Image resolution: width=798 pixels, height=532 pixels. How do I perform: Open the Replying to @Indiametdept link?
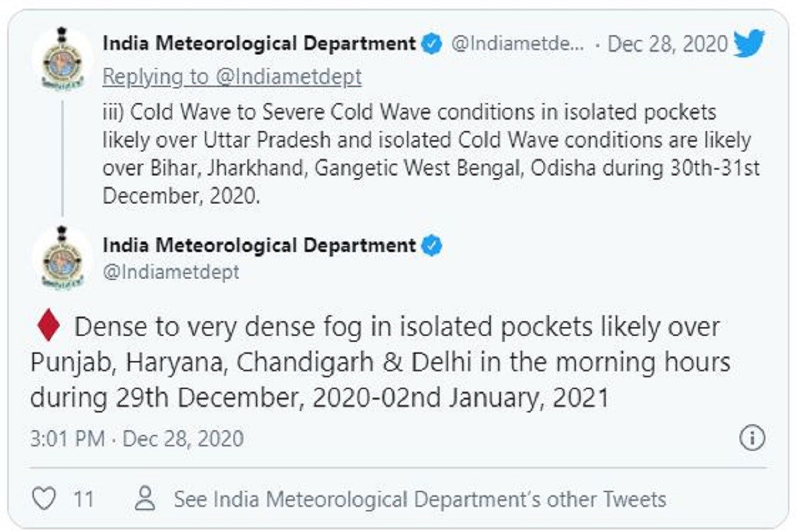point(232,77)
